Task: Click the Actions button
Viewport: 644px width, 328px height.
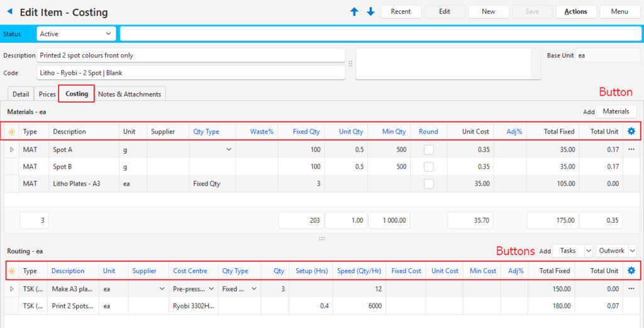Action: 575,11
